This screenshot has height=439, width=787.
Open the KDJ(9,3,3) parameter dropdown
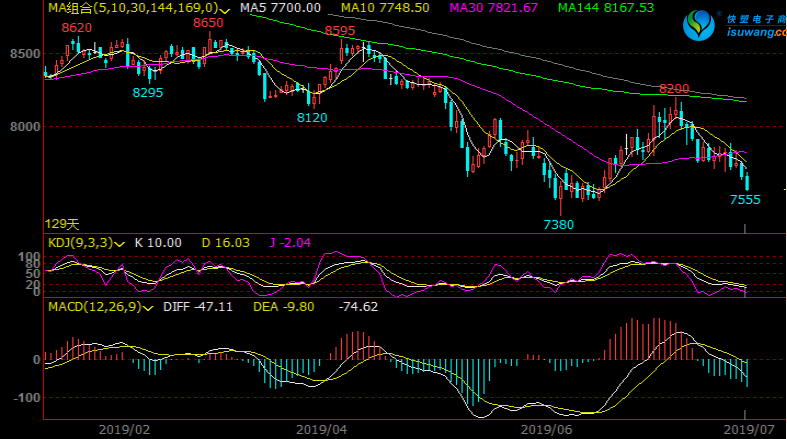[x=120, y=243]
